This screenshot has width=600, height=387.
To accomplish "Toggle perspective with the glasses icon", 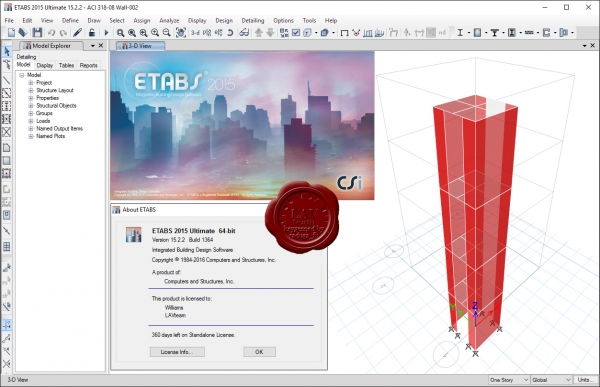I will (244, 33).
